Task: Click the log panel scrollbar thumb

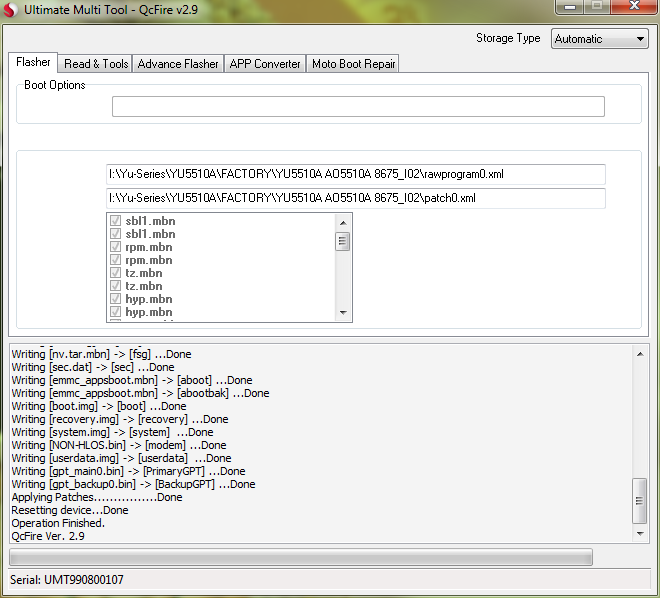Action: click(640, 501)
